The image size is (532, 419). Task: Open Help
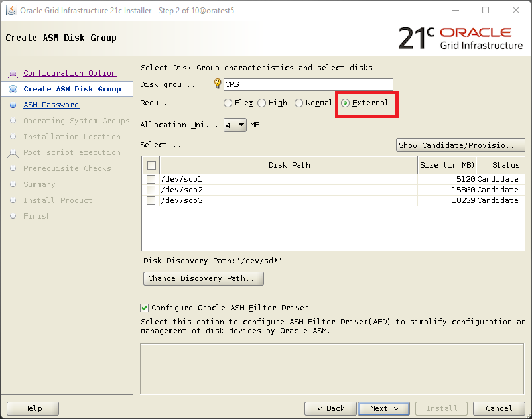coord(33,408)
